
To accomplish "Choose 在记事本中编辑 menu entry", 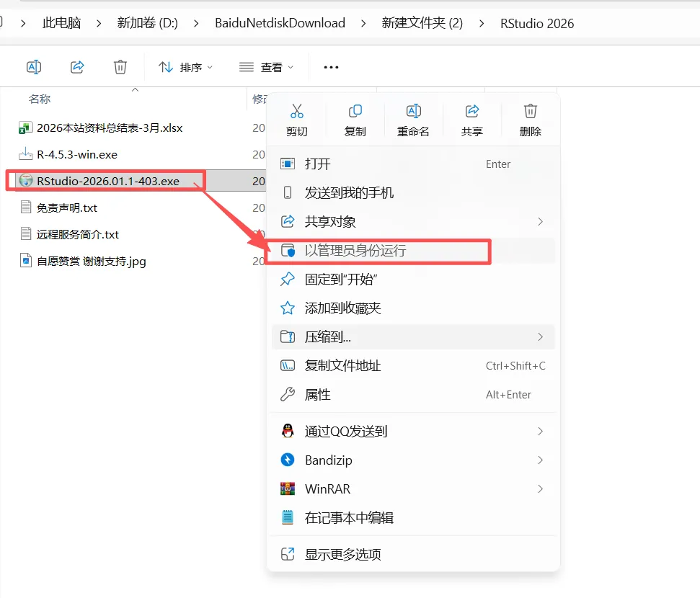I will (x=413, y=518).
